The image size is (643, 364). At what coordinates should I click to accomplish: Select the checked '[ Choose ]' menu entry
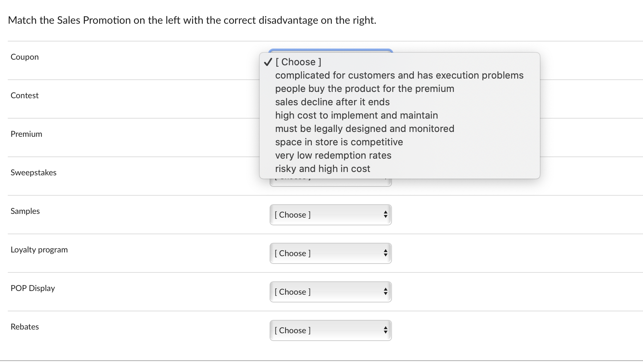click(x=298, y=62)
